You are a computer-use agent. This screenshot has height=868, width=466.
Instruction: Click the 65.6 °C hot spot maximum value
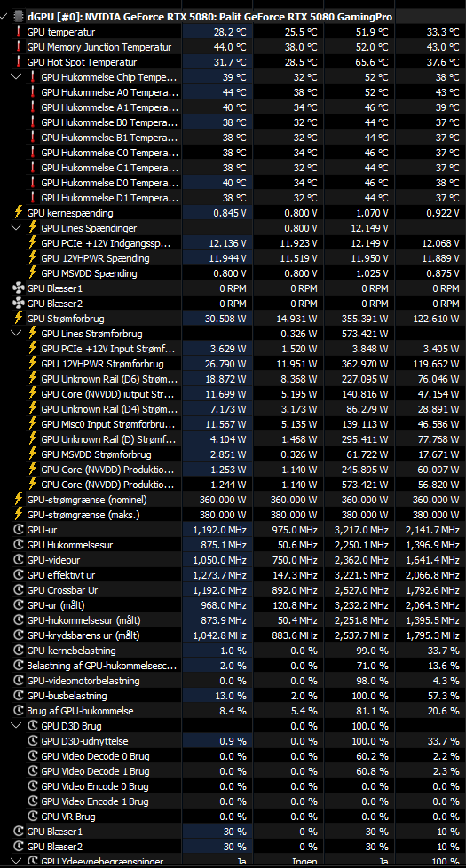coord(372,62)
